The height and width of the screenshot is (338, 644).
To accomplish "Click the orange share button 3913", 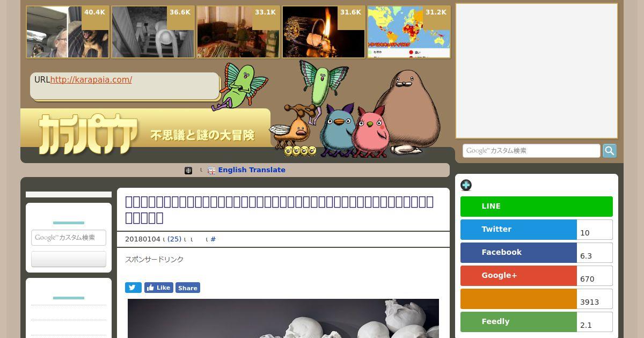I will point(518,299).
